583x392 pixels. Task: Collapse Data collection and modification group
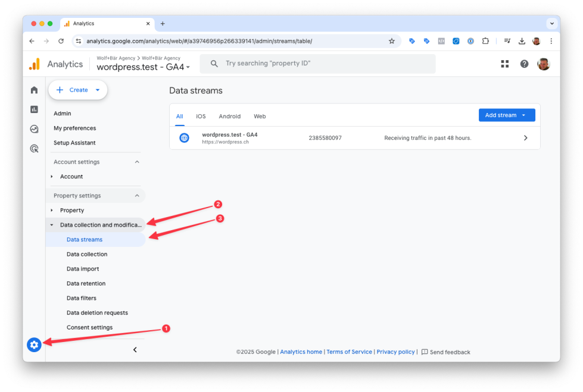click(x=52, y=225)
